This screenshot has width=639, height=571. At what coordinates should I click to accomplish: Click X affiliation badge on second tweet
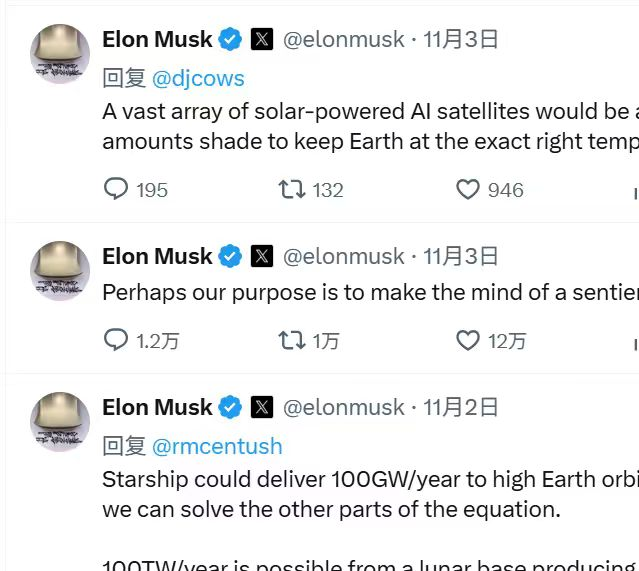tap(261, 256)
